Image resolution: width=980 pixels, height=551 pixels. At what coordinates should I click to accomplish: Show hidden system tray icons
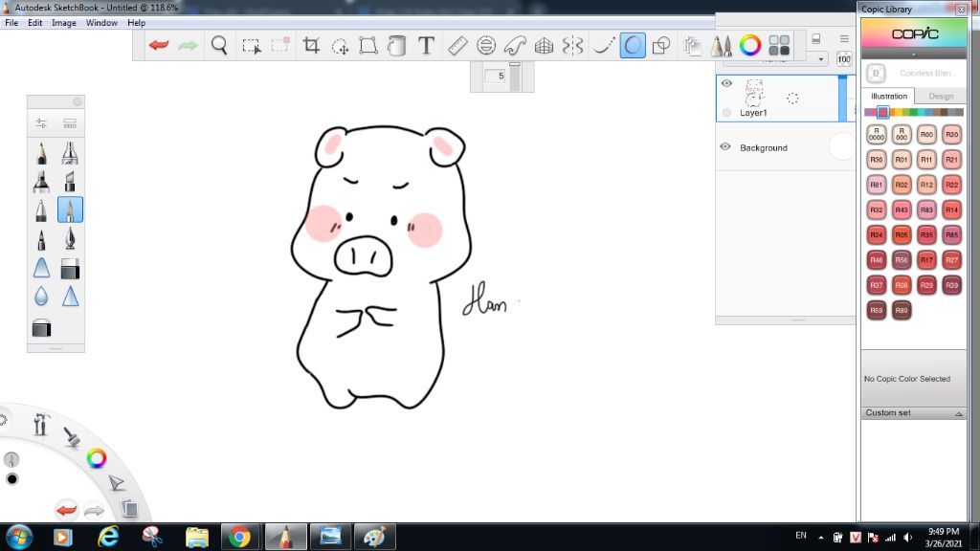click(820, 538)
